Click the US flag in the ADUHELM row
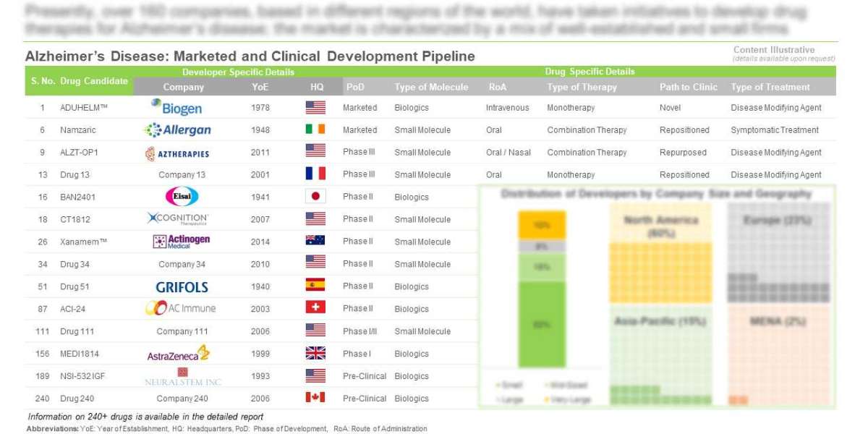This screenshot has height=434, width=868. (315, 107)
